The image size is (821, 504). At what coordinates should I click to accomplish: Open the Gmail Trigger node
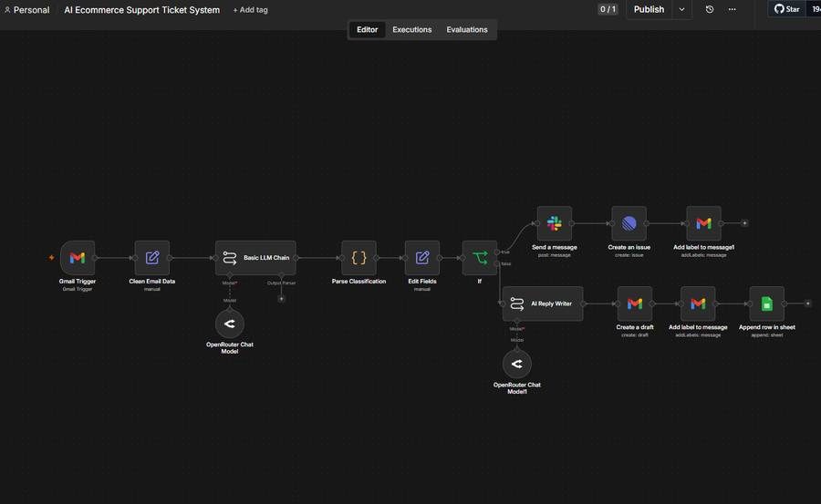click(x=78, y=258)
